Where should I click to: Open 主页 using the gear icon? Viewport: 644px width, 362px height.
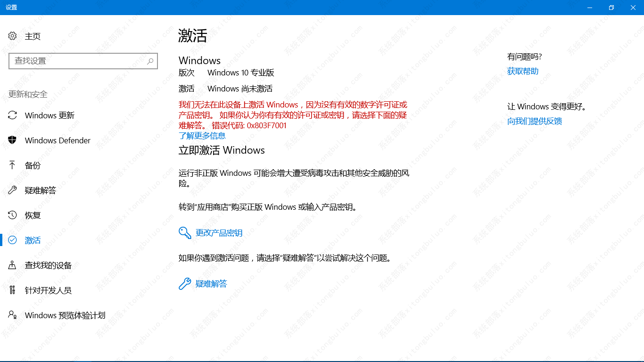pyautogui.click(x=13, y=36)
